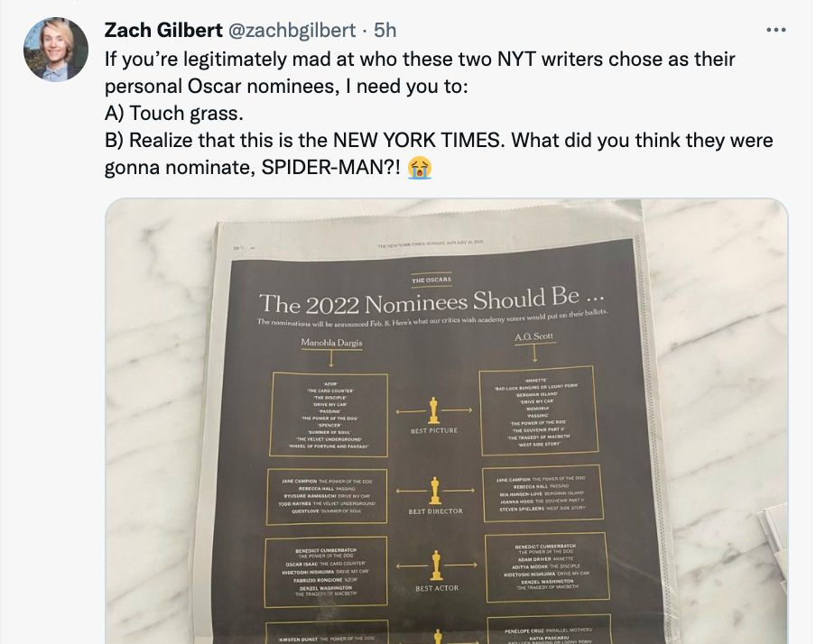Open the tweet's more options menu
Screen dimensions: 816x644
775,30
